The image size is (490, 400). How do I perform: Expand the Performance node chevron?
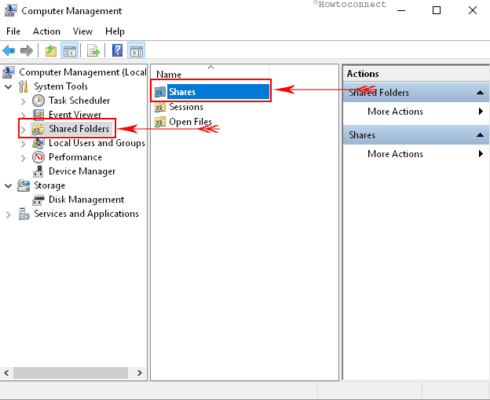[23, 158]
